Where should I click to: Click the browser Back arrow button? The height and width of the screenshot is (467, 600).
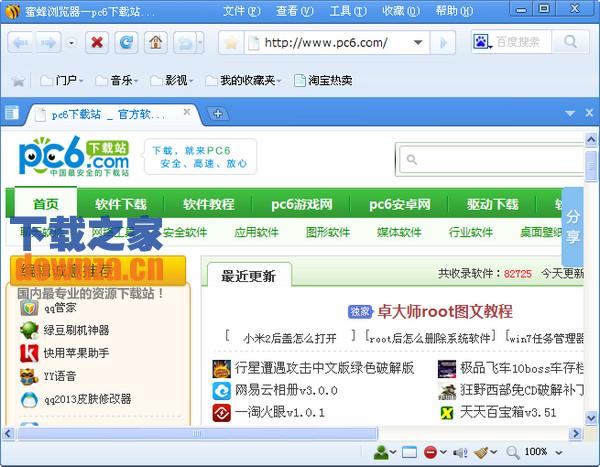pos(21,42)
